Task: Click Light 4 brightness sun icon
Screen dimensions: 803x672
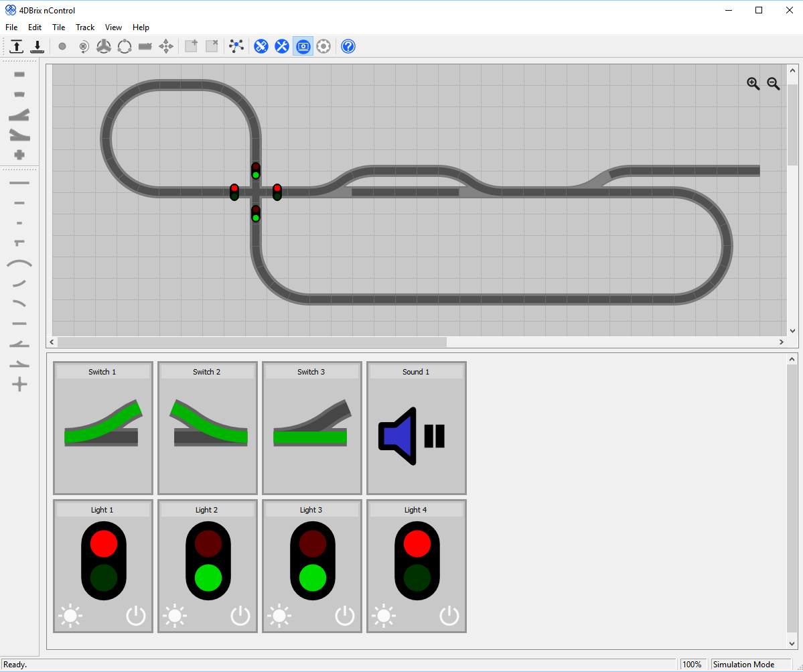Action: click(x=384, y=616)
